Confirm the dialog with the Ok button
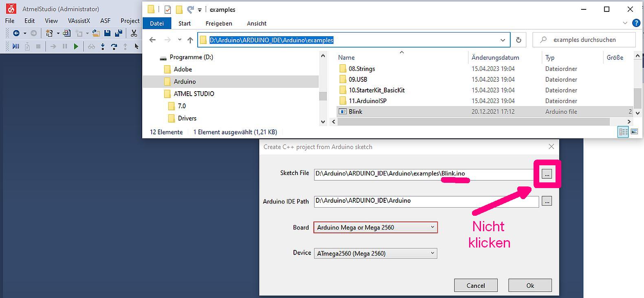The height and width of the screenshot is (298, 644). coord(530,285)
